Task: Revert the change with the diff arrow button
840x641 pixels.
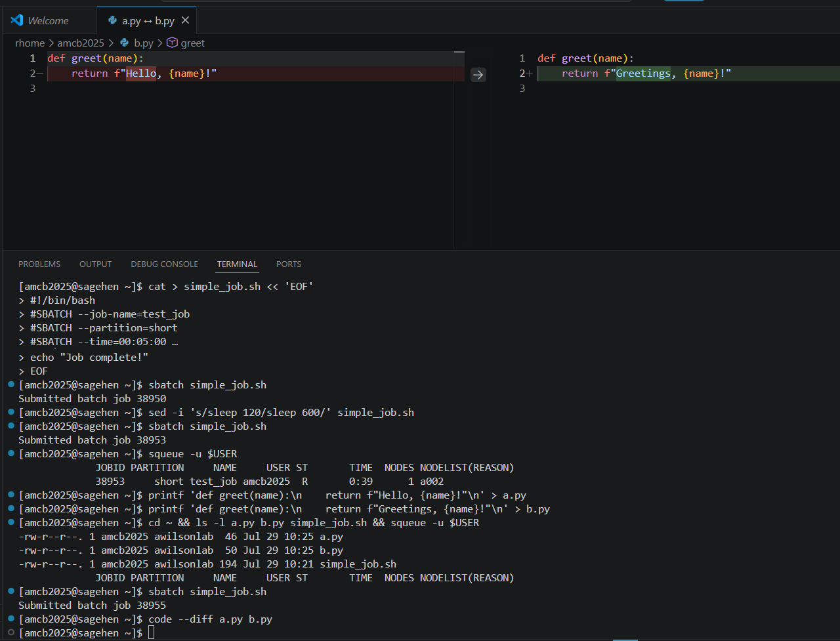Action: (x=478, y=74)
